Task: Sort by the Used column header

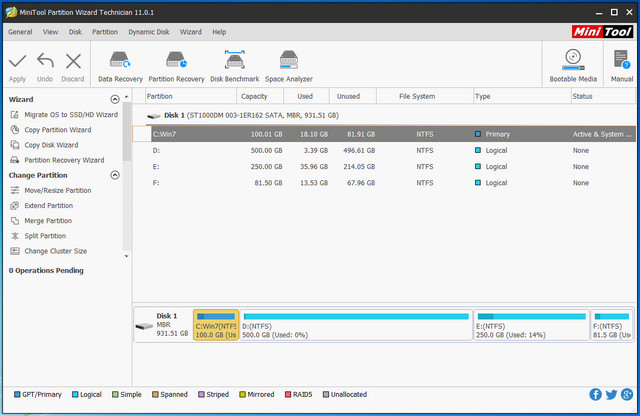Action: pos(306,96)
